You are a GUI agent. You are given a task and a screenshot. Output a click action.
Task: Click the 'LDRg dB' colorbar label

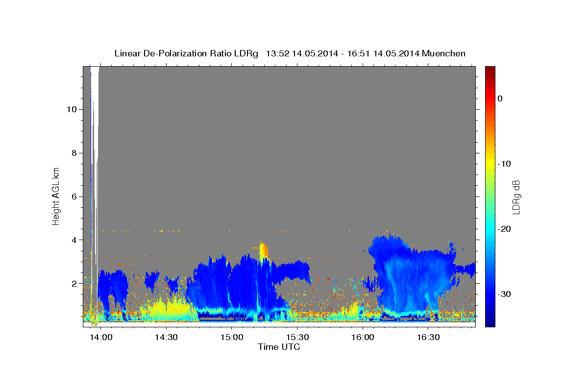pos(516,196)
